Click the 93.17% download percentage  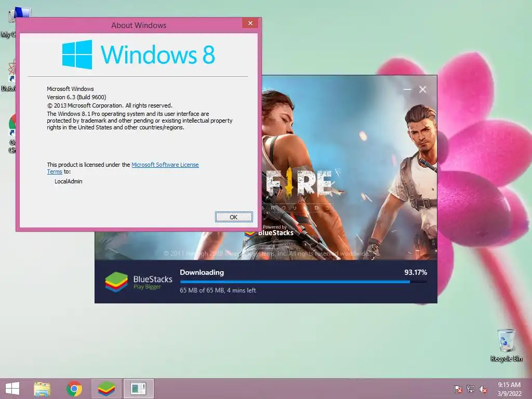416,272
